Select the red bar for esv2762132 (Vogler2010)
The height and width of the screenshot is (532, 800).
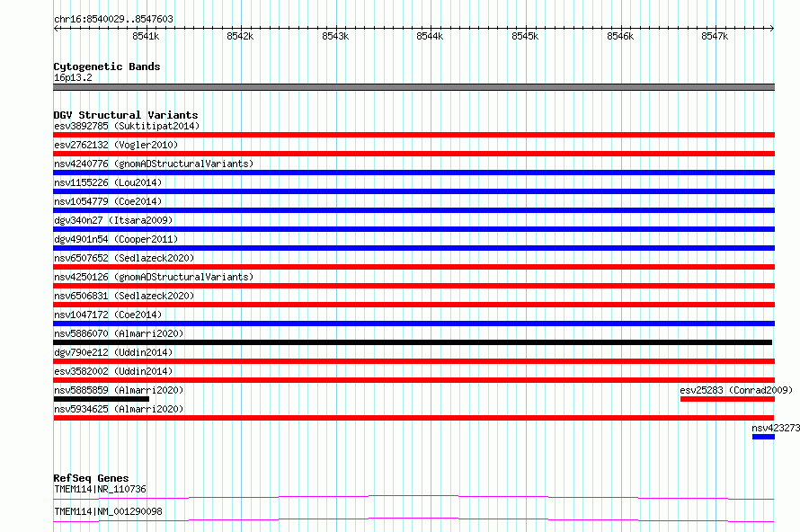click(x=413, y=154)
